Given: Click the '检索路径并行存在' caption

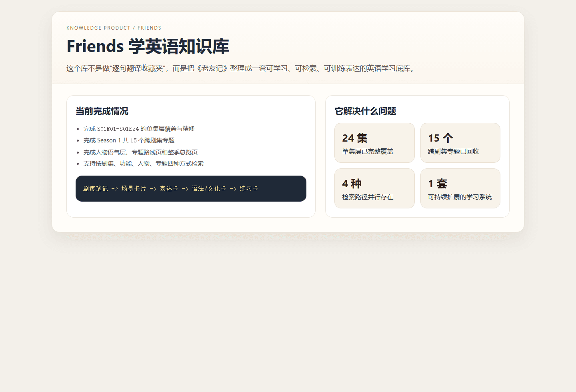Looking at the screenshot, I should pos(368,197).
